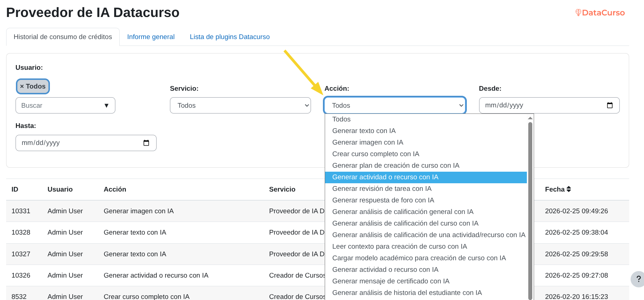
Task: Open Lista de plugins Datacurso tab
Action: coord(230,37)
